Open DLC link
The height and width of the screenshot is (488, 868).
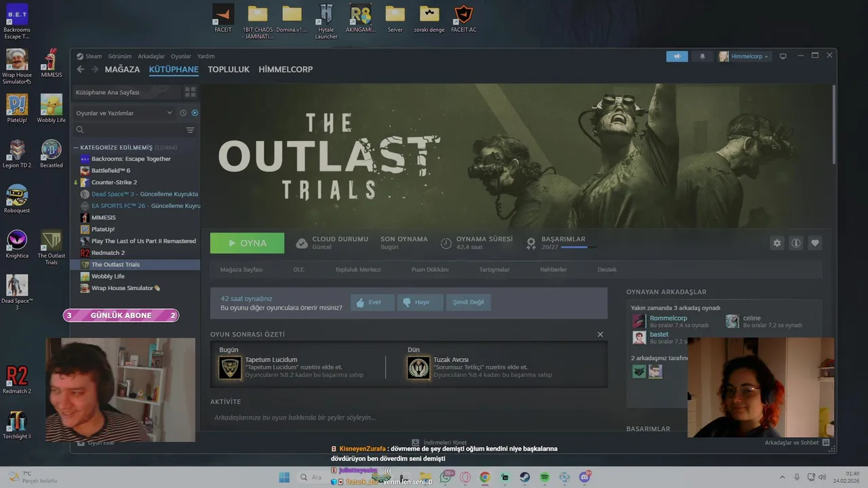[299, 270]
